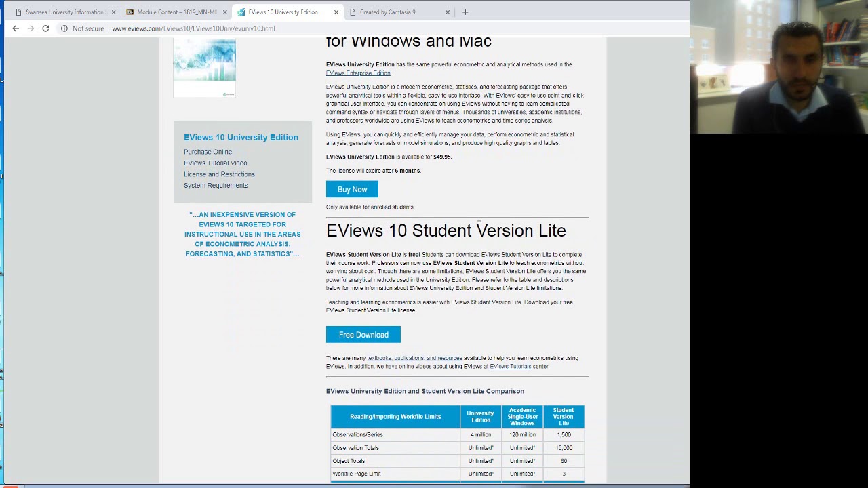This screenshot has height=488, width=868.
Task: Click the Observation Totals row label
Action: click(355, 448)
